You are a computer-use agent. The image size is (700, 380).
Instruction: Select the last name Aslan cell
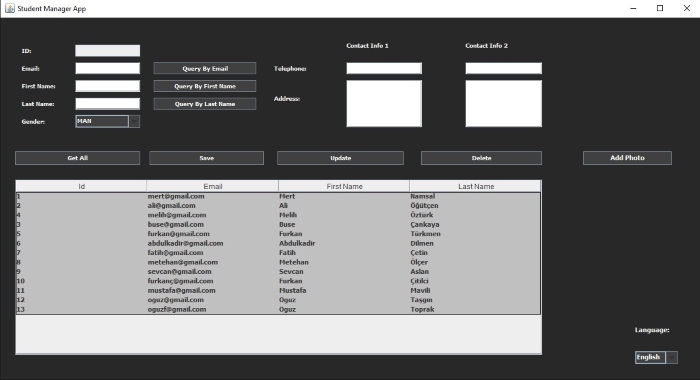coord(475,271)
